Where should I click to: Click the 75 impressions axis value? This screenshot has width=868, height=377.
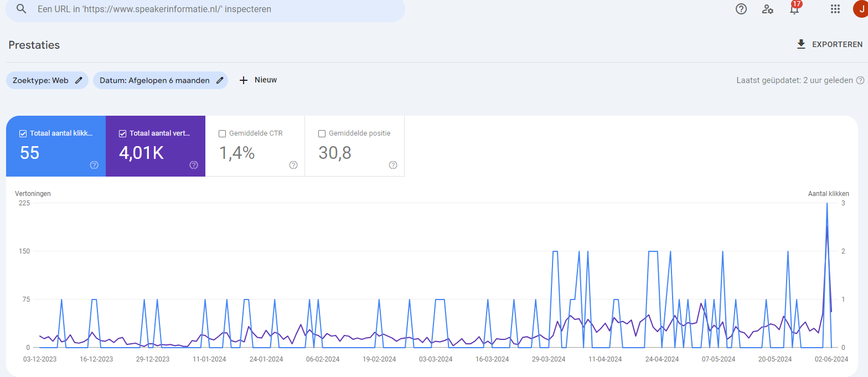pyautogui.click(x=26, y=299)
